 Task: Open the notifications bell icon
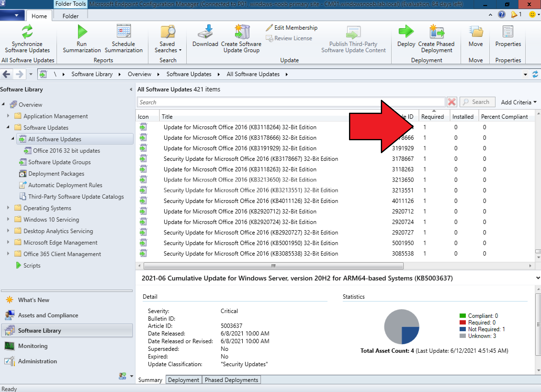[514, 15]
